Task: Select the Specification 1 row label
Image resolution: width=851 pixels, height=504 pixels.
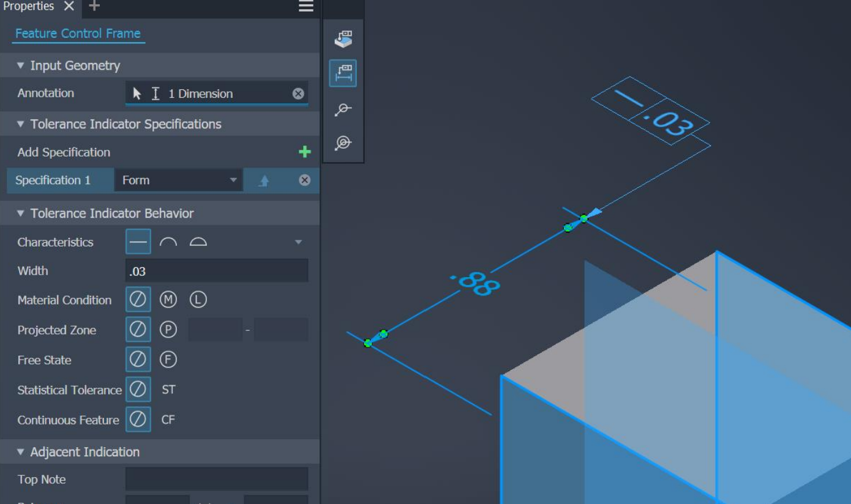Action: pyautogui.click(x=53, y=180)
